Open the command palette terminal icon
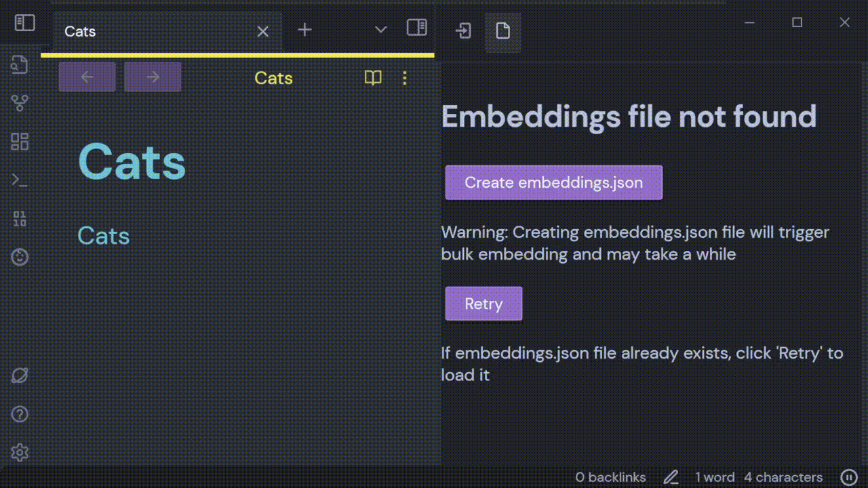This screenshot has width=868, height=488. tap(20, 180)
